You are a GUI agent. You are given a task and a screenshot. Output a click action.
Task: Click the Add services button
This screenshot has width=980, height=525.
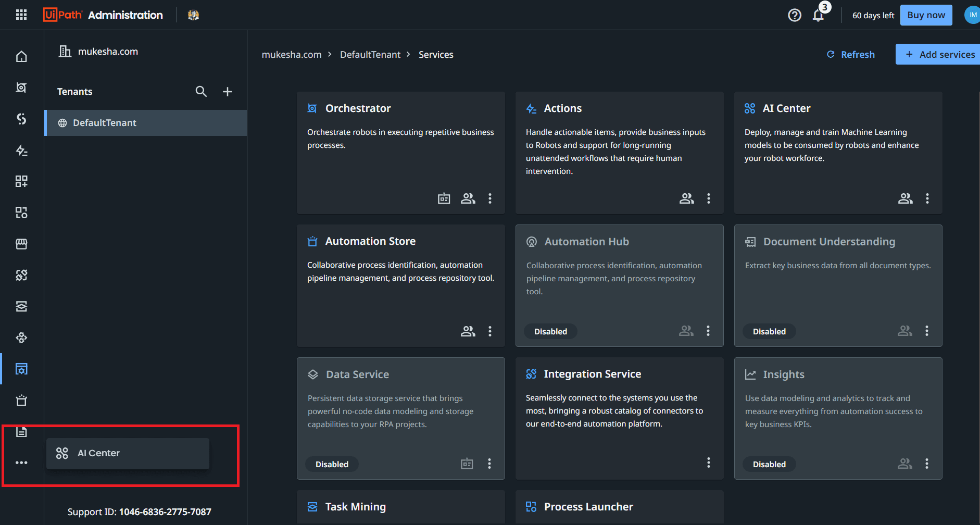point(943,54)
